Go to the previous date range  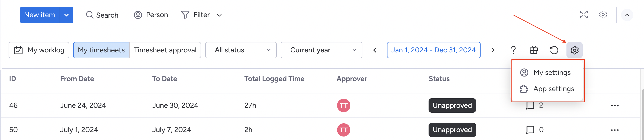pyautogui.click(x=374, y=50)
